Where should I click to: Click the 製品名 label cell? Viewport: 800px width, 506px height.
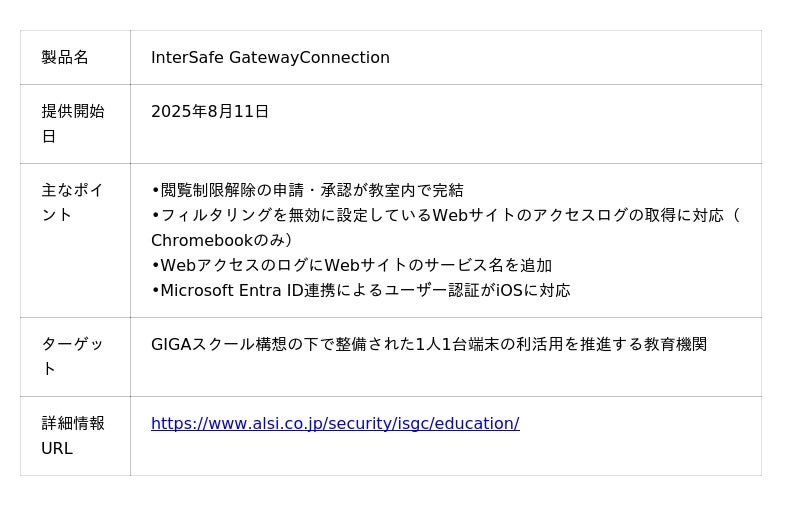coord(75,57)
